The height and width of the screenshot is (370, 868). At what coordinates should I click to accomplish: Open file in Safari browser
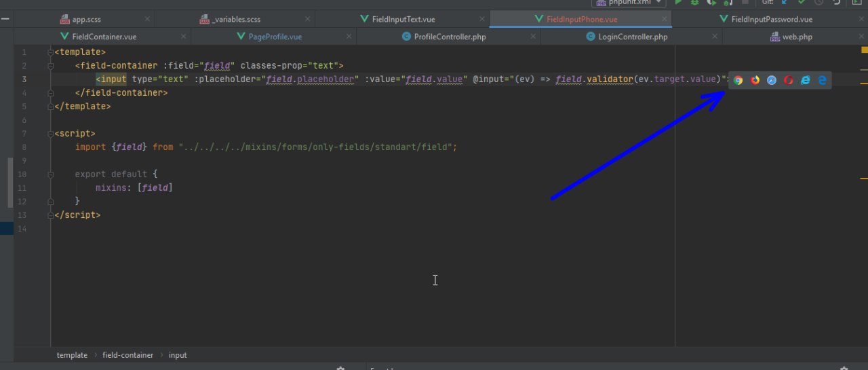[x=772, y=80]
